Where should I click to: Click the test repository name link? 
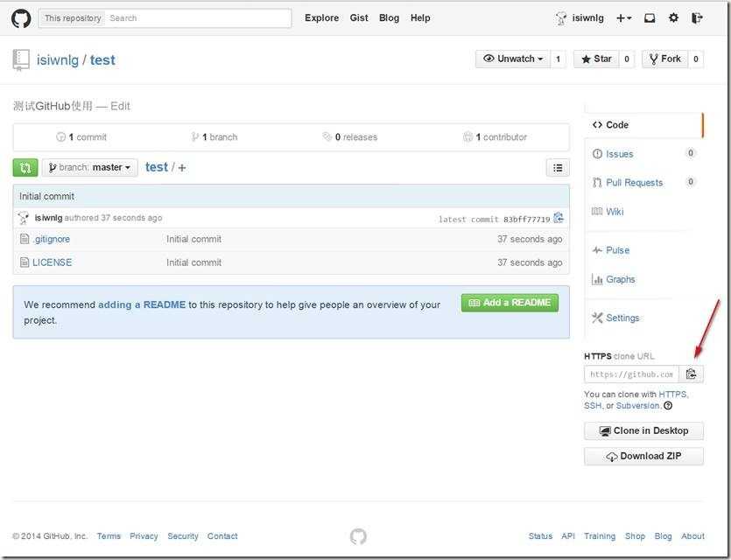pos(102,60)
